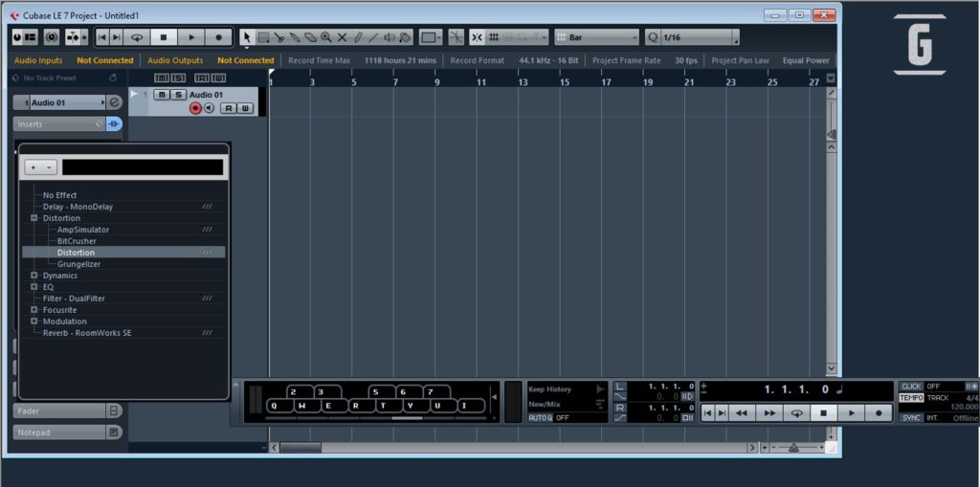Toggle the Snap on/off button

pos(477,37)
